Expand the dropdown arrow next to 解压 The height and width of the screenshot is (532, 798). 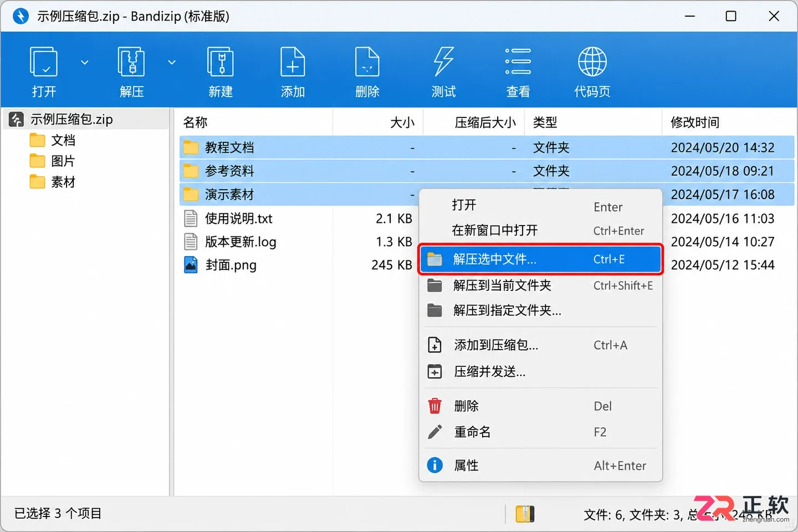coord(172,62)
